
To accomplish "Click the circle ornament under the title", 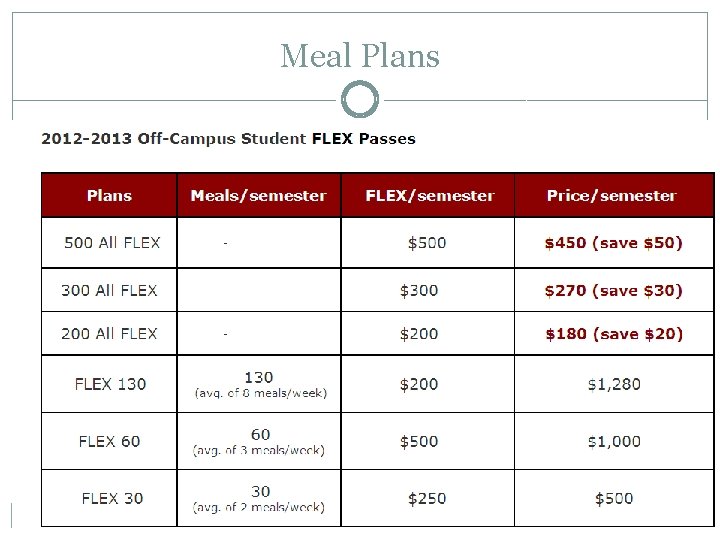I will coord(360,100).
